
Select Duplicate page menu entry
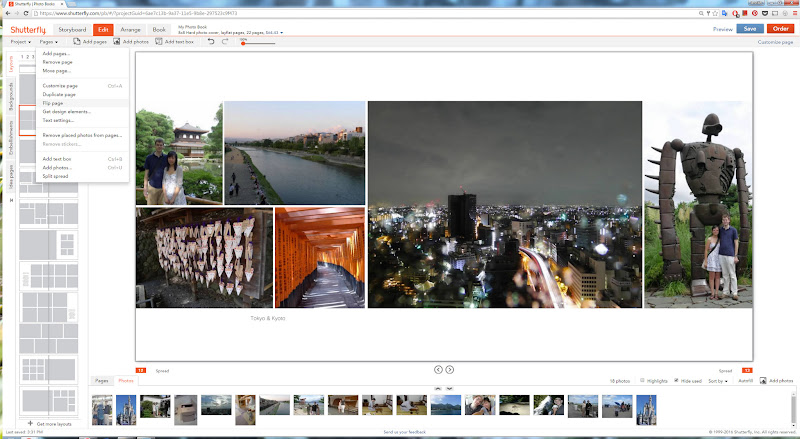(x=82, y=94)
